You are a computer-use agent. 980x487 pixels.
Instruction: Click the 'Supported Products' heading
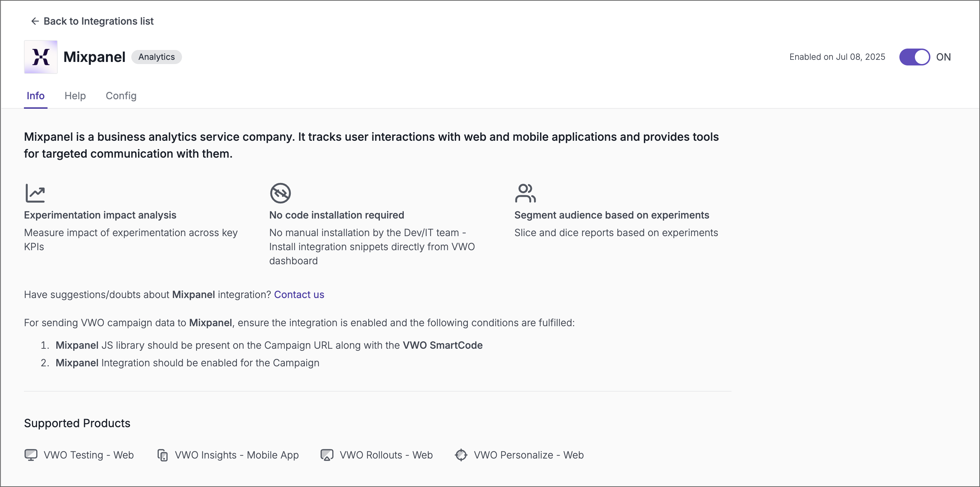tap(77, 423)
